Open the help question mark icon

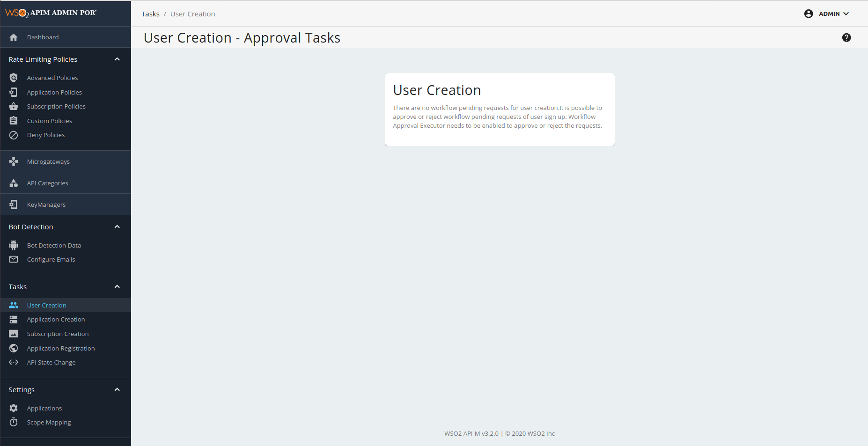(846, 37)
